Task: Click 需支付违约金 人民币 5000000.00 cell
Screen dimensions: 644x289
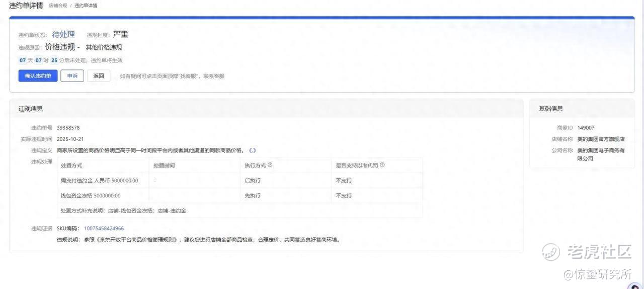Action: 103,180
